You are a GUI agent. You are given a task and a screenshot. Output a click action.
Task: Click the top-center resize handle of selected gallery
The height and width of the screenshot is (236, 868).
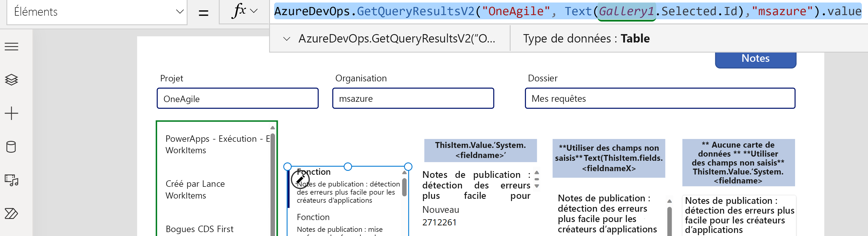pyautogui.click(x=348, y=167)
